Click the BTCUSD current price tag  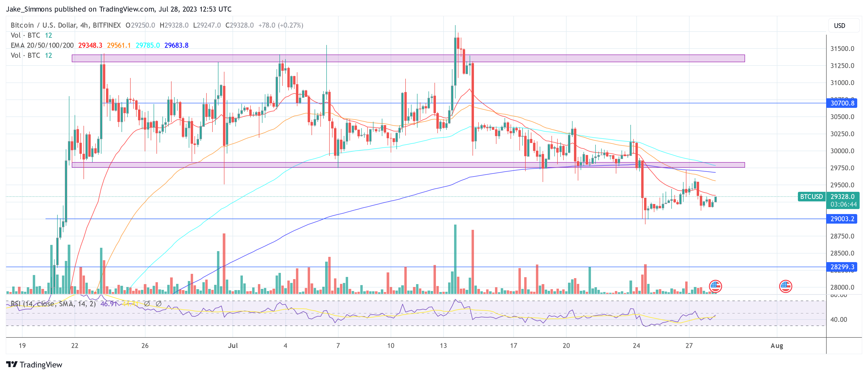[811, 196]
